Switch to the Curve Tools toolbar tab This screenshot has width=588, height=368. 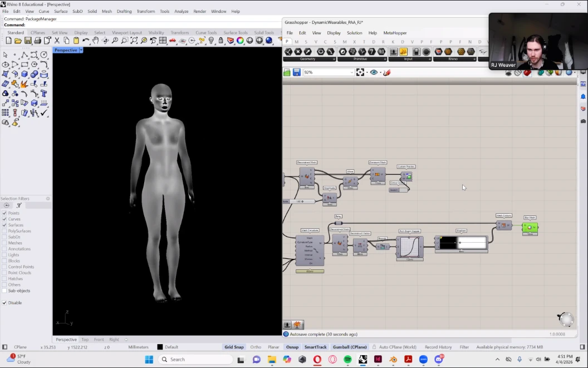[x=205, y=33]
